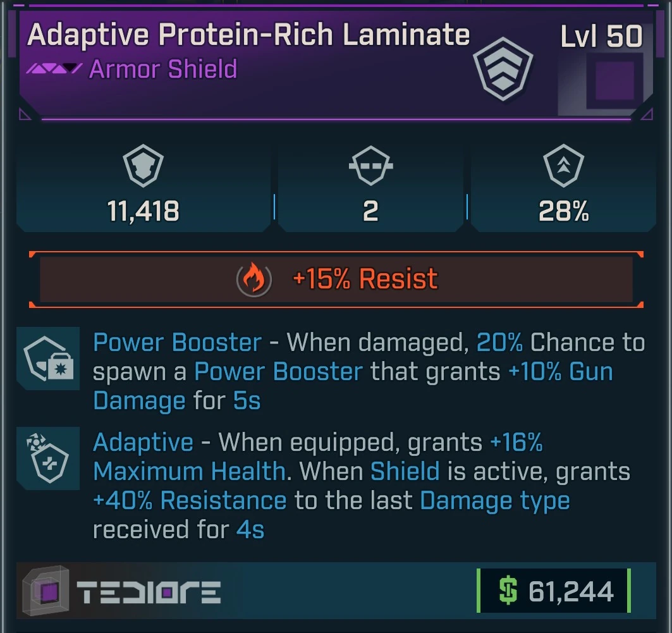This screenshot has height=633, width=672.
Task: Select the Tediore manufacturer logo
Action: [149, 593]
